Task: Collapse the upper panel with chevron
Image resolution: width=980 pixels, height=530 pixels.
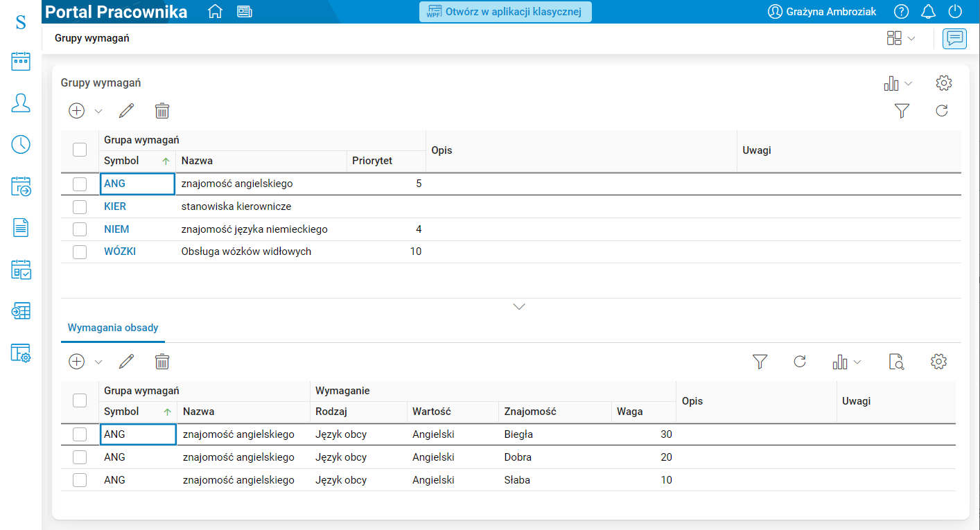Action: pos(519,306)
